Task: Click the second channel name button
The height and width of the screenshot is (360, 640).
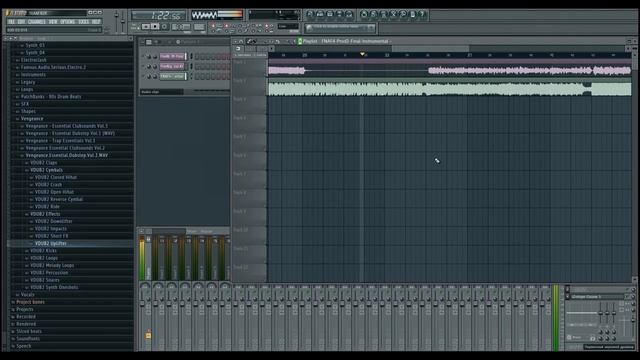Action: (173, 66)
